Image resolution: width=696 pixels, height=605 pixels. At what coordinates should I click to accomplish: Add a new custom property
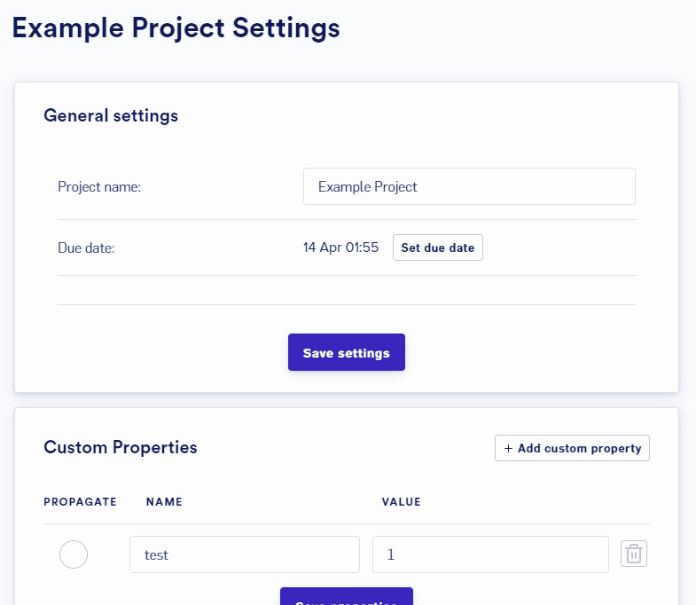(x=572, y=448)
